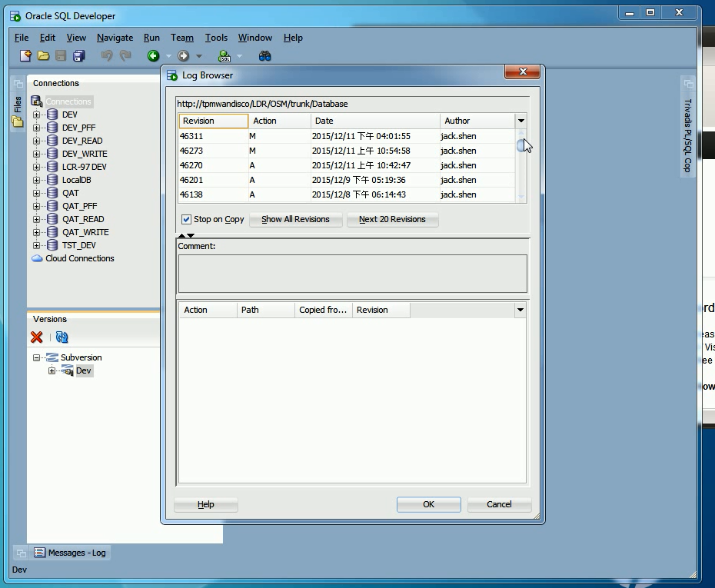Image resolution: width=715 pixels, height=588 pixels.
Task: Select revision 46311 row
Action: click(x=347, y=136)
